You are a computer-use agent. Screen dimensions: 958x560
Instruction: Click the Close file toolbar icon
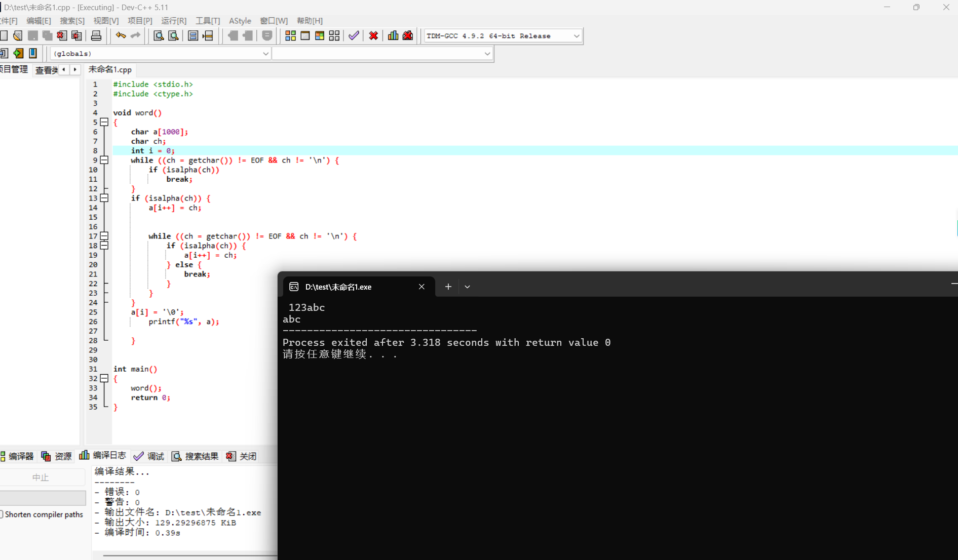(62, 35)
